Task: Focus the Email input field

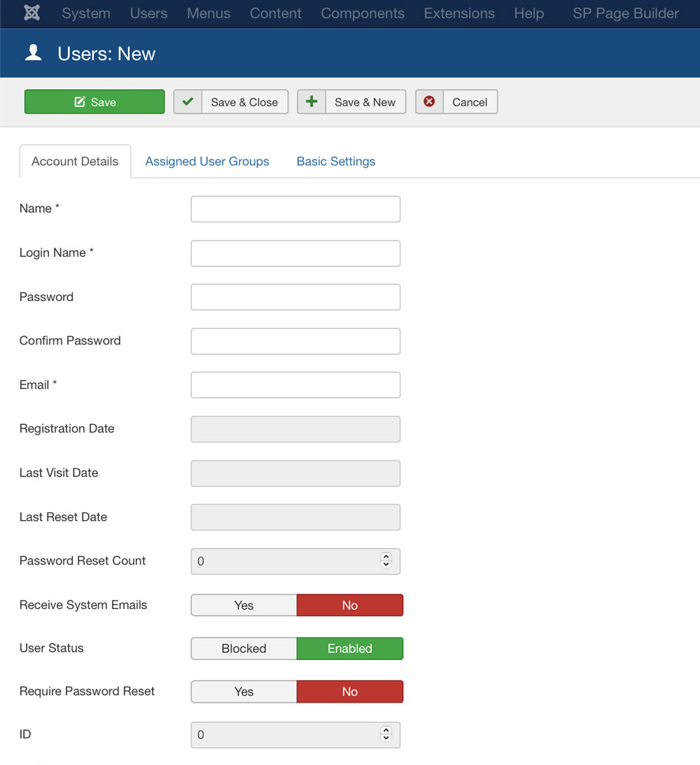Action: (295, 385)
